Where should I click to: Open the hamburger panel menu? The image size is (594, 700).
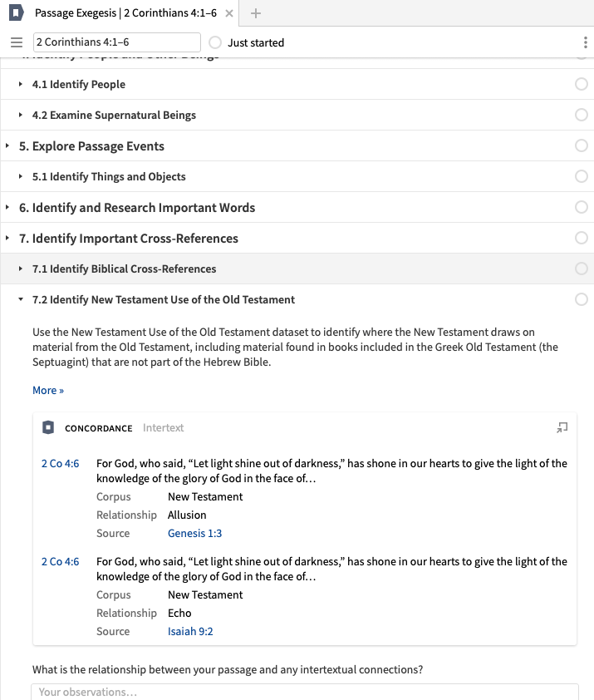16,42
